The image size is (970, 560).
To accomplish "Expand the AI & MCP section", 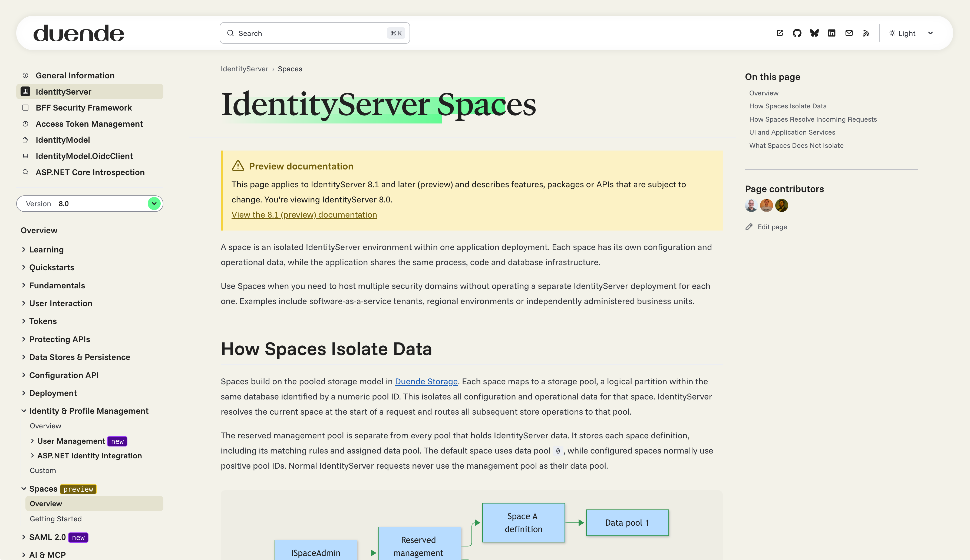I will pos(24,555).
